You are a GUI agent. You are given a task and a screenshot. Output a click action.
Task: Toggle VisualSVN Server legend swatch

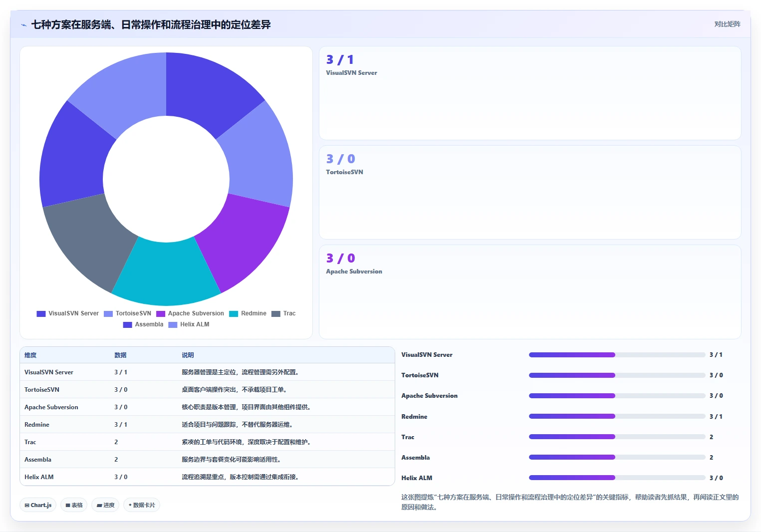[x=41, y=314]
